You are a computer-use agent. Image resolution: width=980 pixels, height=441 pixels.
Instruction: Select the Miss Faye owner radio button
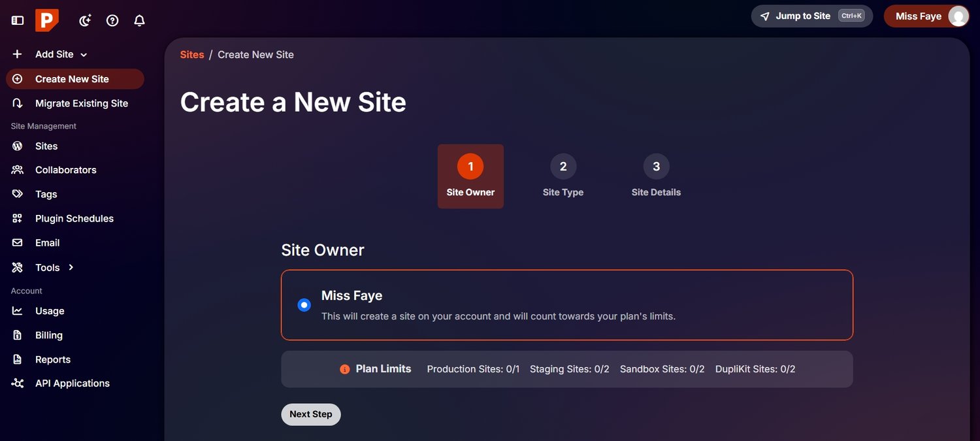304,305
